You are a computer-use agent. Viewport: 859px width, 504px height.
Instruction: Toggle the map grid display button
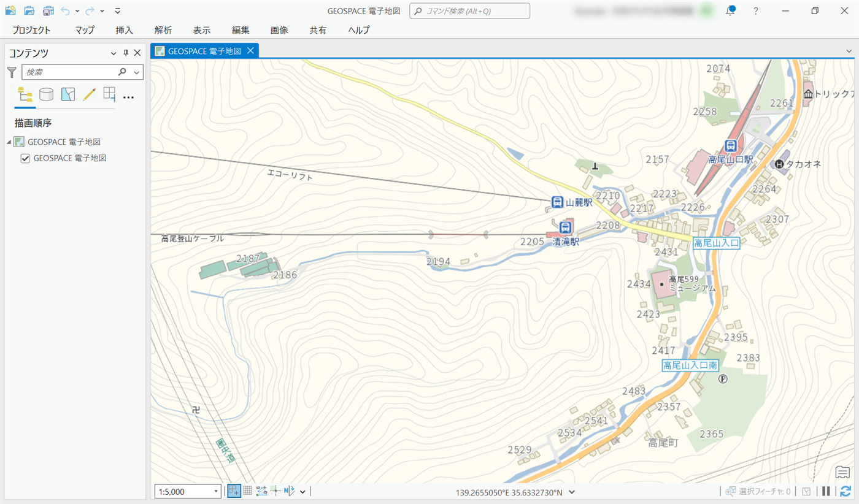coord(247,491)
